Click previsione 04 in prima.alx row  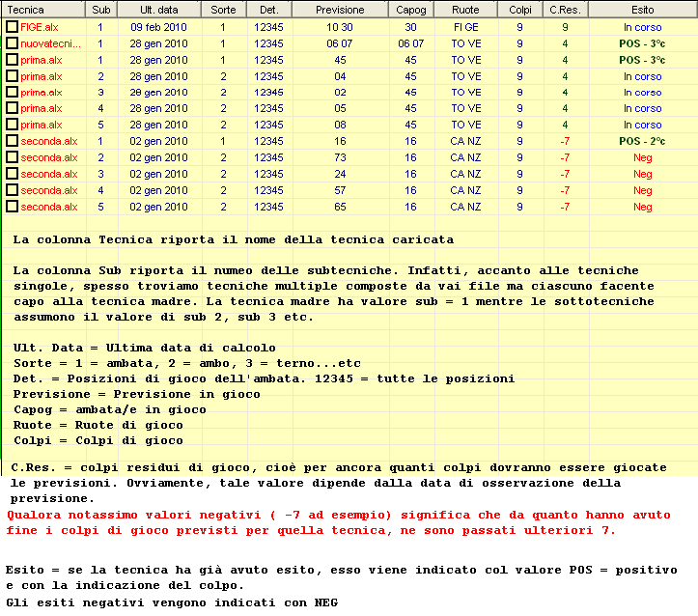coord(340,76)
